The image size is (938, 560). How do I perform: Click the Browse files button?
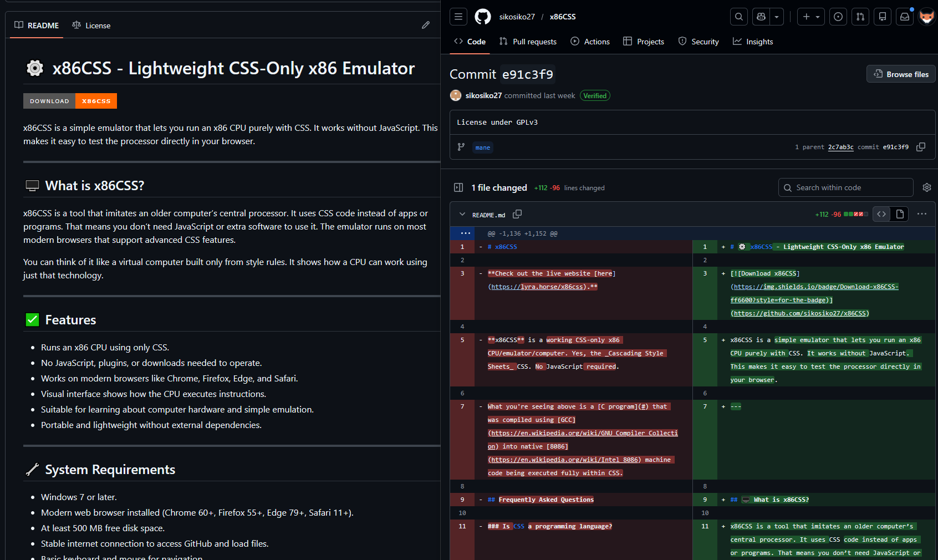901,74
